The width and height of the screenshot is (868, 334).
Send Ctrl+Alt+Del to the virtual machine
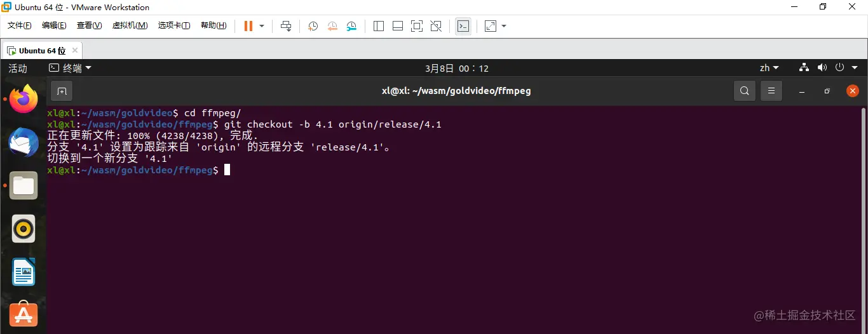pos(286,26)
